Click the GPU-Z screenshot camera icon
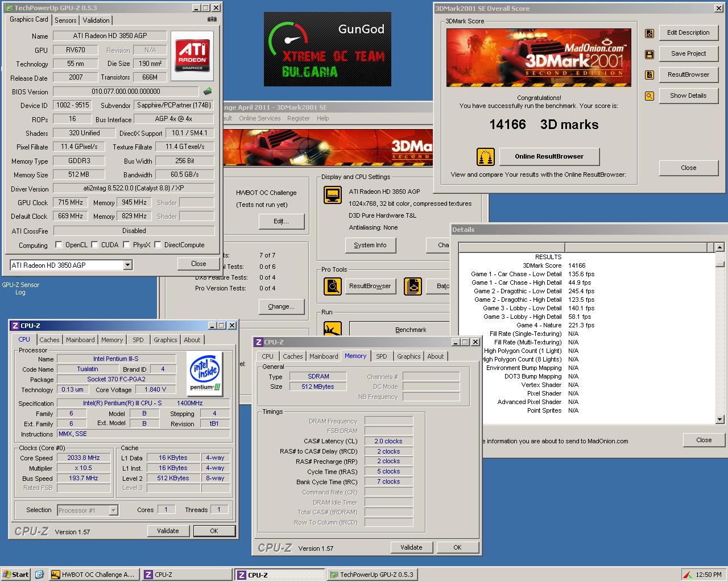 pyautogui.click(x=212, y=19)
